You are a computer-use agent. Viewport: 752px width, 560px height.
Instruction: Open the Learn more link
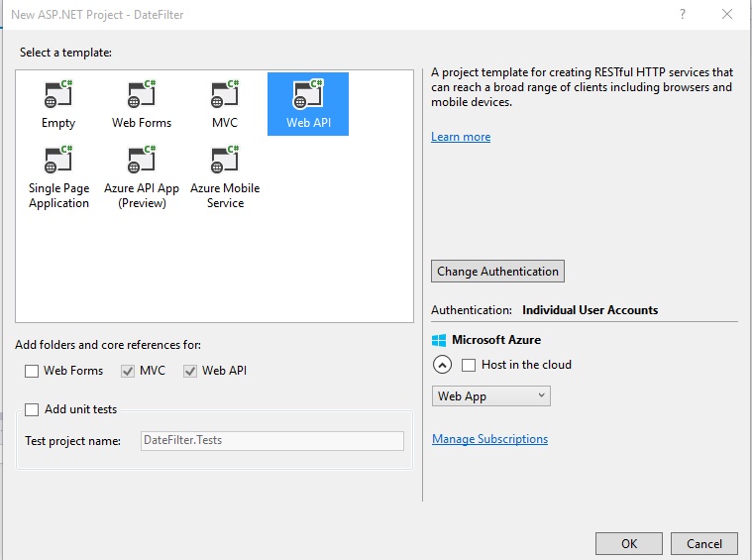point(461,137)
